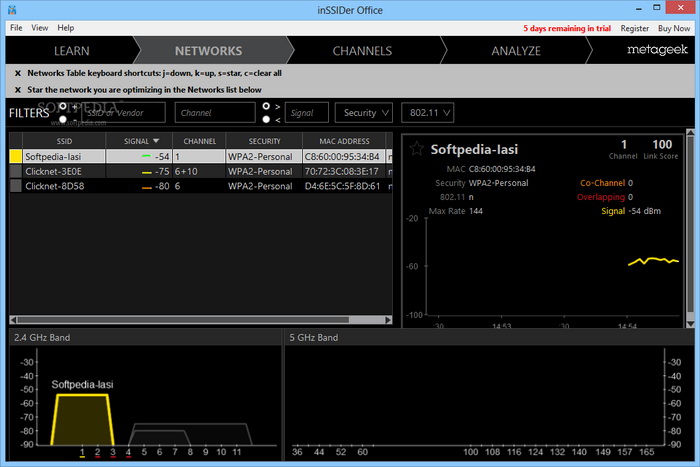Switch to the NETWORKS tab
This screenshot has width=700, height=467.
(x=208, y=51)
